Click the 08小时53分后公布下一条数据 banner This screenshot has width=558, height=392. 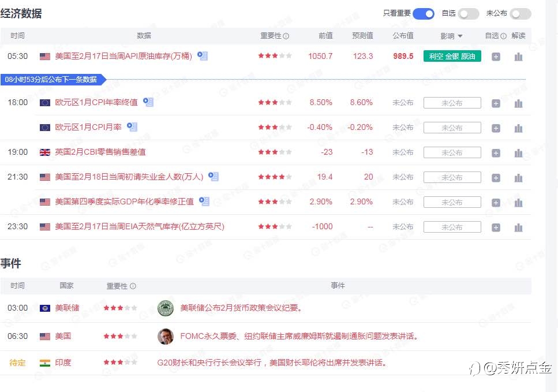tap(54, 80)
